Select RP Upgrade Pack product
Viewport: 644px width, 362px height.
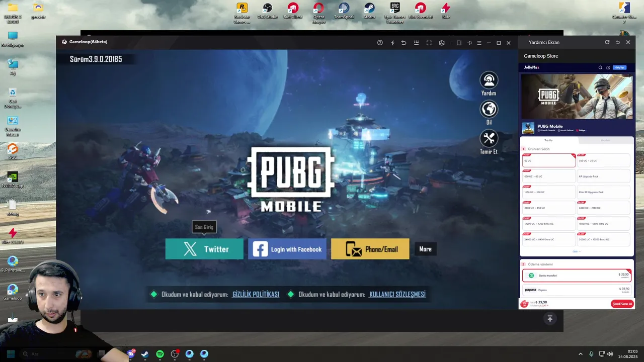pos(603,176)
